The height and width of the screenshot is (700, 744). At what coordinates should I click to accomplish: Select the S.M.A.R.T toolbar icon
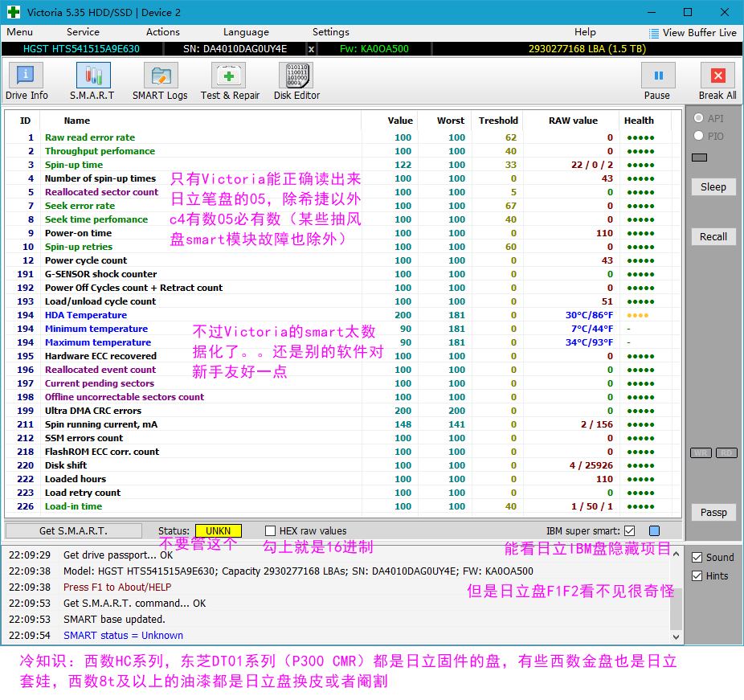coord(93,81)
